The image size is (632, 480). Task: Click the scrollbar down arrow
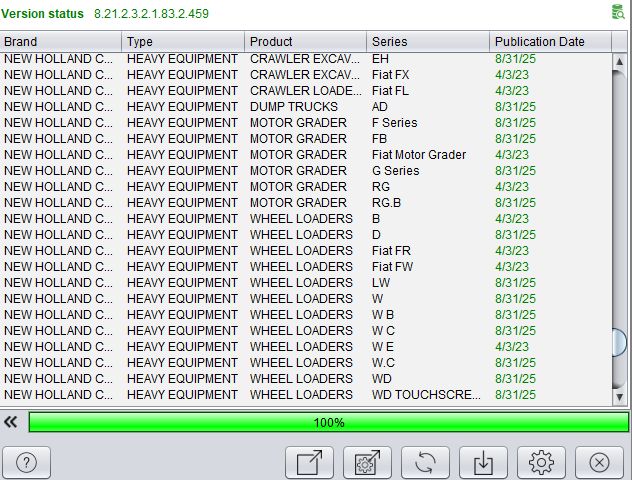pos(620,397)
